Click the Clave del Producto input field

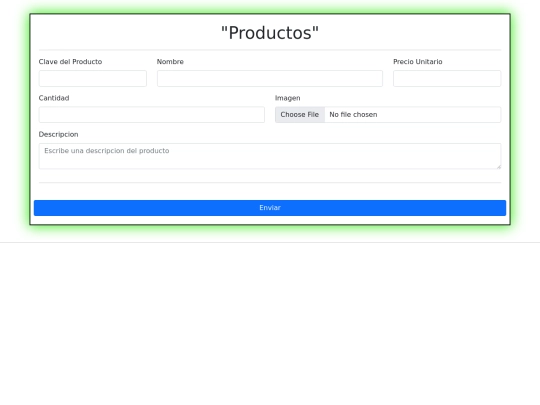(93, 79)
